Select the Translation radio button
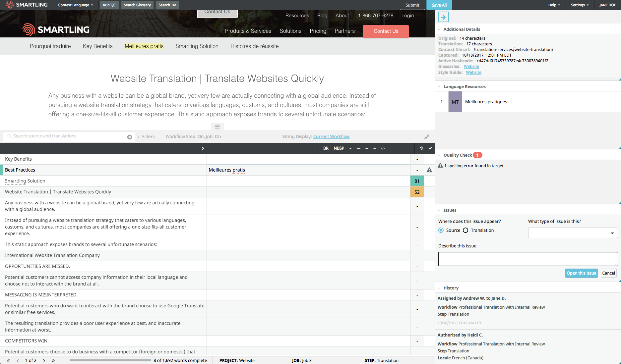 point(466,230)
